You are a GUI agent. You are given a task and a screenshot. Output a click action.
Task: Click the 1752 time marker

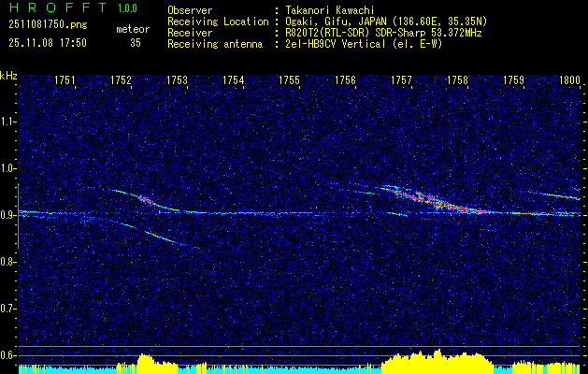122,80
